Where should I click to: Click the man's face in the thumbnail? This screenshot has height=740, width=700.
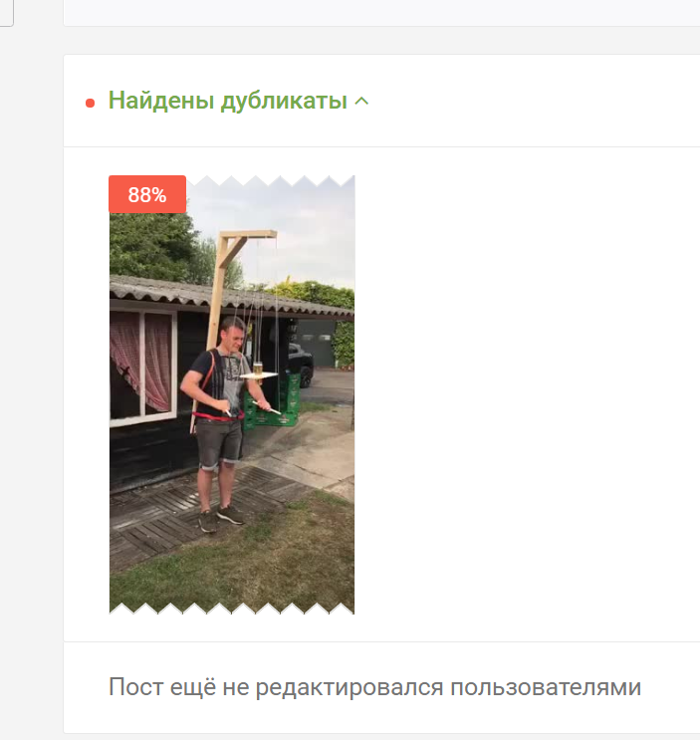tap(234, 334)
